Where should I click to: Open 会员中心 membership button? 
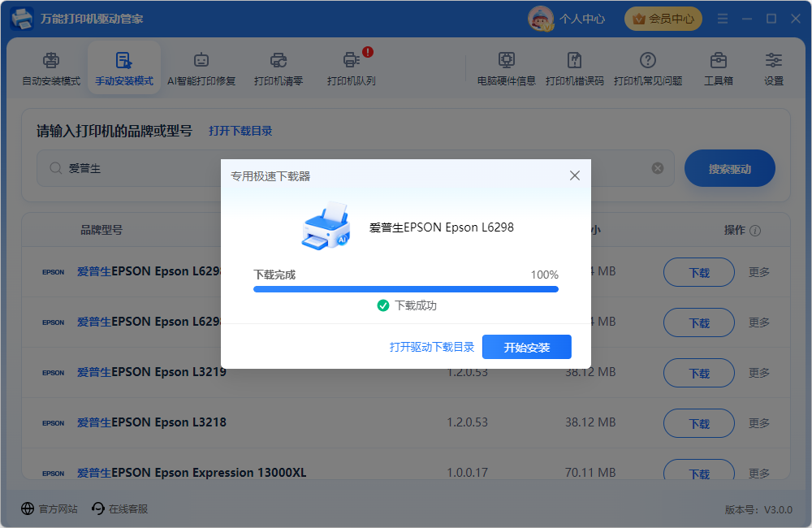click(x=663, y=19)
